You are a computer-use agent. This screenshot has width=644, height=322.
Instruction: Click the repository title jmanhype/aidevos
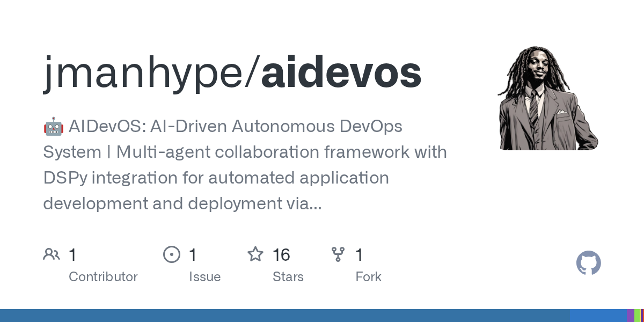pyautogui.click(x=232, y=74)
